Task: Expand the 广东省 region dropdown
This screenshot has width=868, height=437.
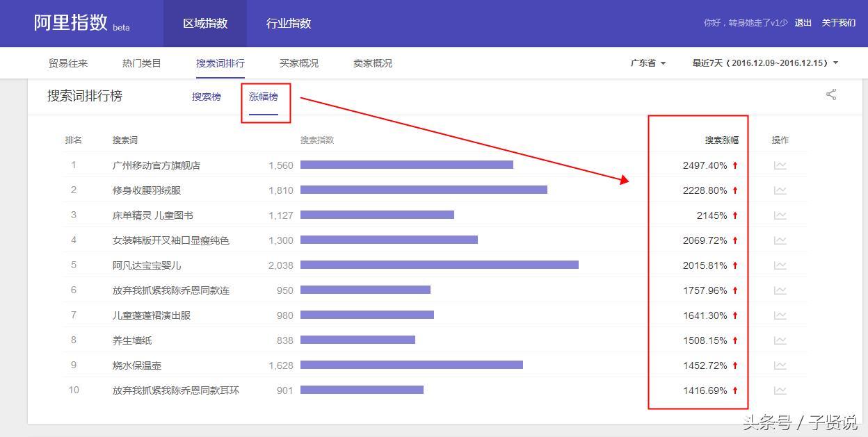Action: click(648, 63)
